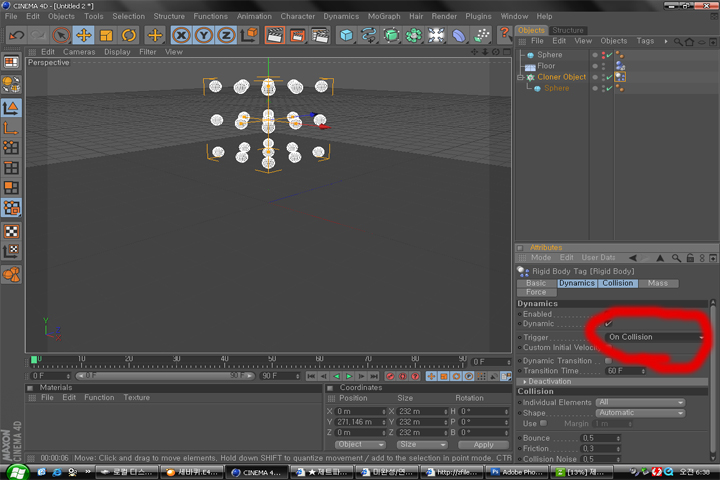Open the Individual Elements dropdown
Screen dimensions: 720x480
[x=640, y=402]
